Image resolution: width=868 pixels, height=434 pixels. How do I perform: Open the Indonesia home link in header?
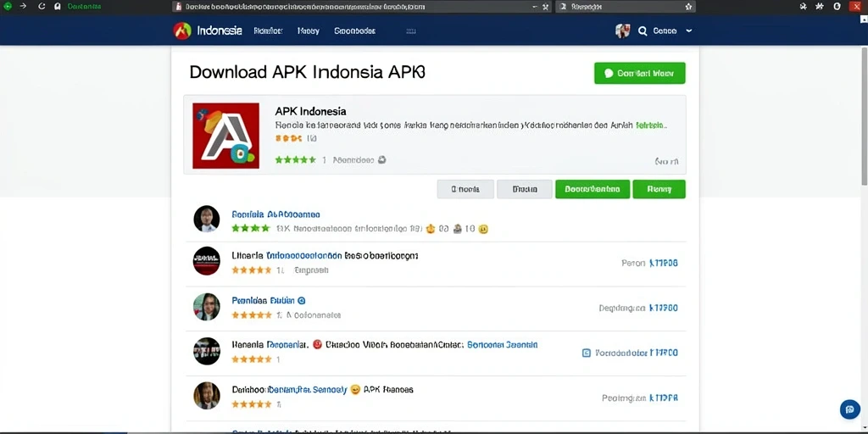220,31
